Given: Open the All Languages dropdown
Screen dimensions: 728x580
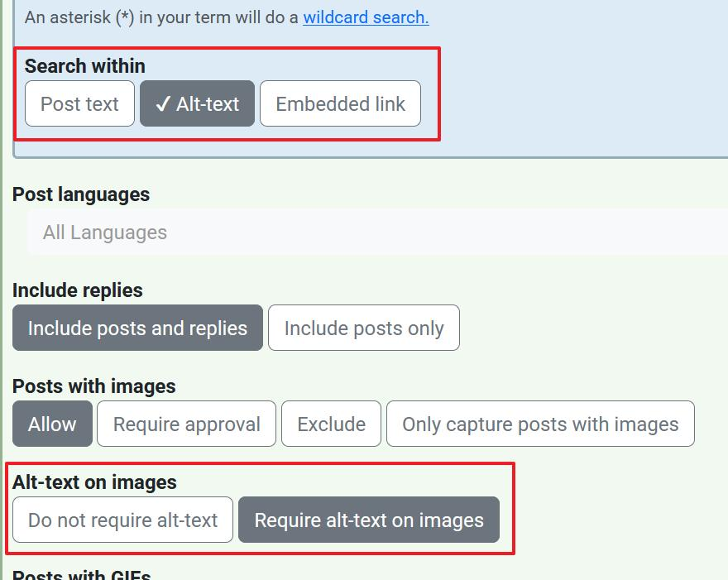Looking at the screenshot, I should 372,233.
